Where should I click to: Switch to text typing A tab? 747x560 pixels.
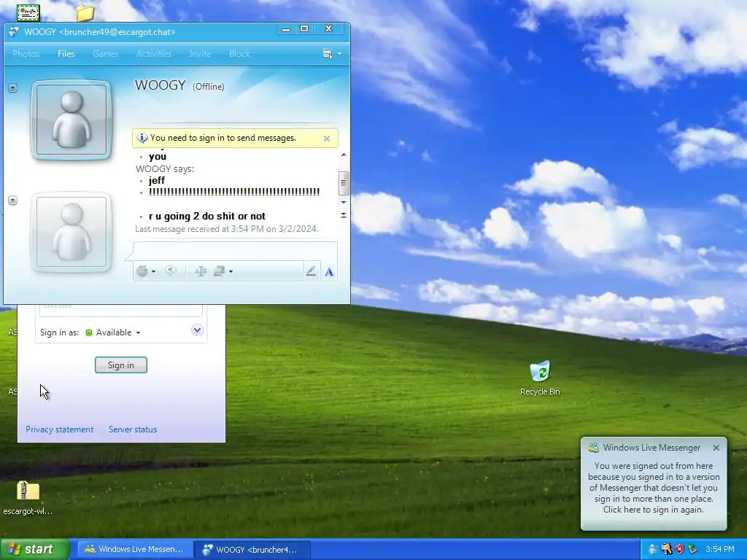(329, 272)
